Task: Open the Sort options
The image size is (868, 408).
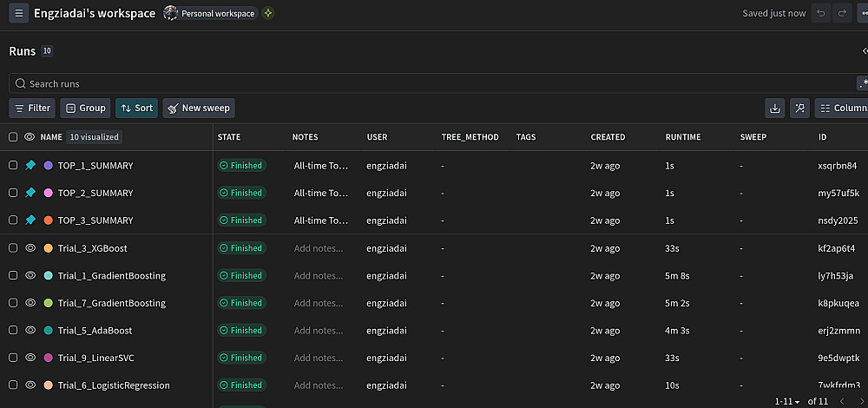Action: click(136, 109)
